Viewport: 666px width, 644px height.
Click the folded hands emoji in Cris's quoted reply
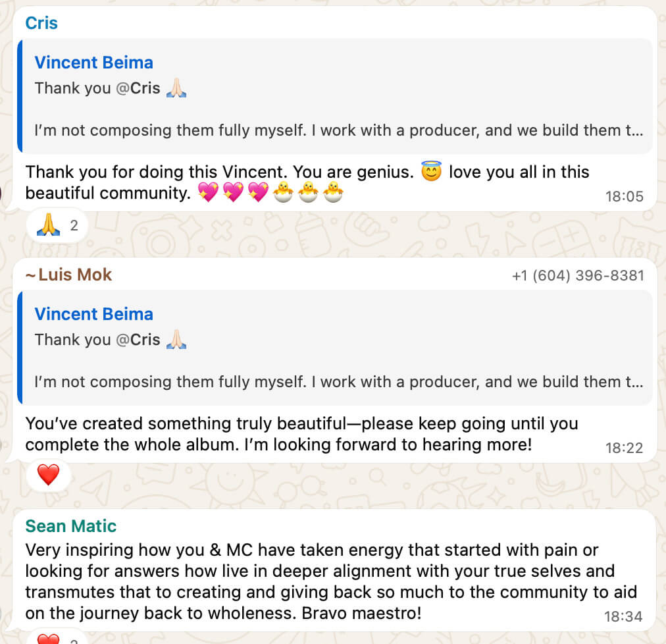click(176, 88)
